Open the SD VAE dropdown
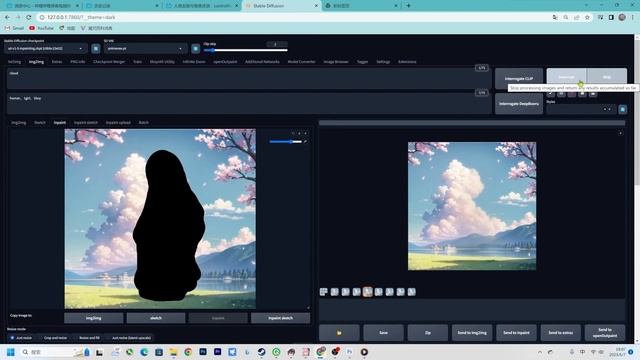Screen dimensions: 640x360 click(x=145, y=49)
